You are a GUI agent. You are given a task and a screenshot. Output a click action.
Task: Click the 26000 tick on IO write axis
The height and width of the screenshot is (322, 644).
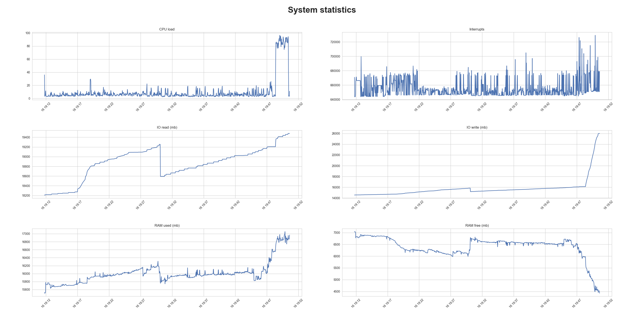click(336, 134)
